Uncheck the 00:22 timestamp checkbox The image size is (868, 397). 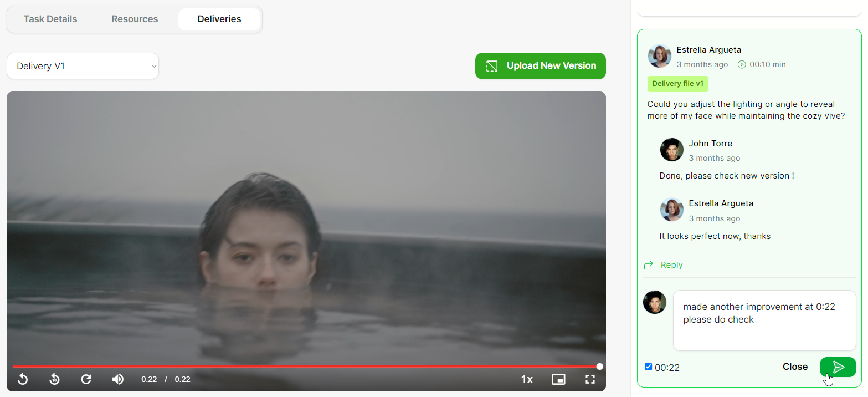(649, 367)
